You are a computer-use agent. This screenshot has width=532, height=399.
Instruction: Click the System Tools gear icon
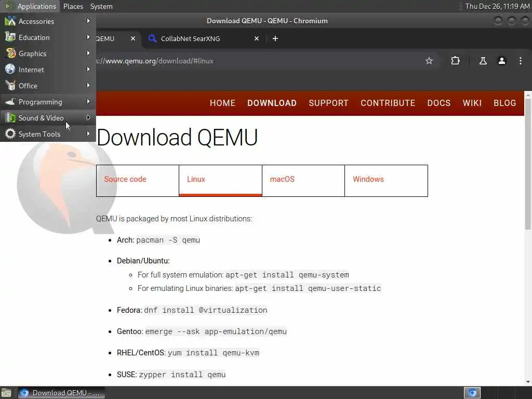click(10, 134)
